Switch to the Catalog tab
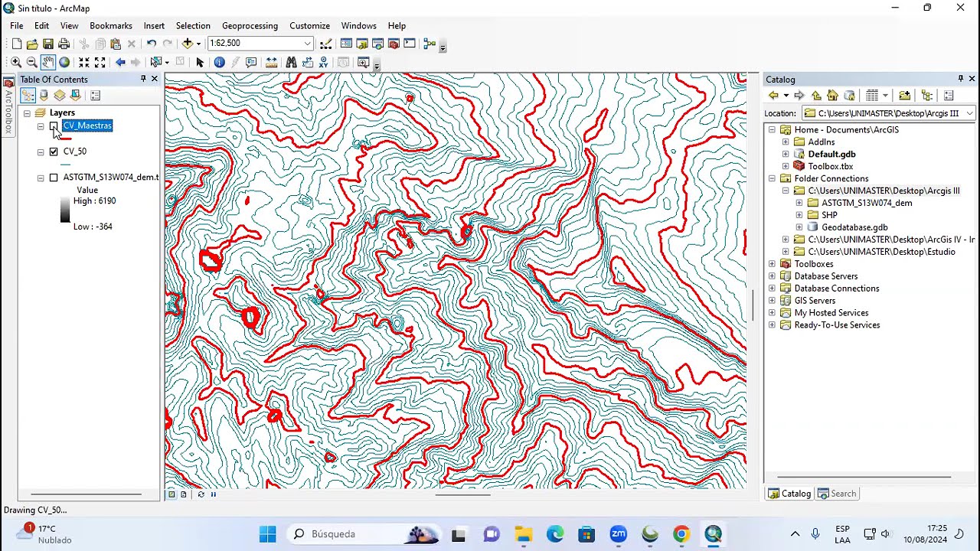980x551 pixels. coord(789,494)
